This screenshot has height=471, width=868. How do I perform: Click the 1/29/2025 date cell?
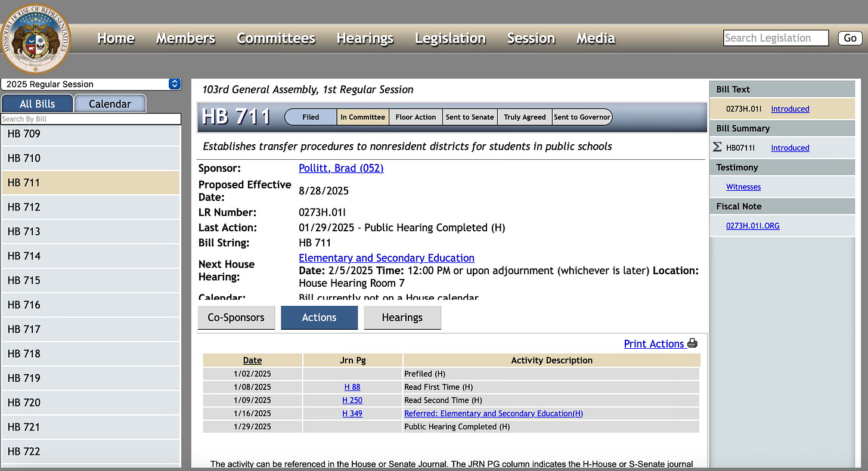click(252, 426)
